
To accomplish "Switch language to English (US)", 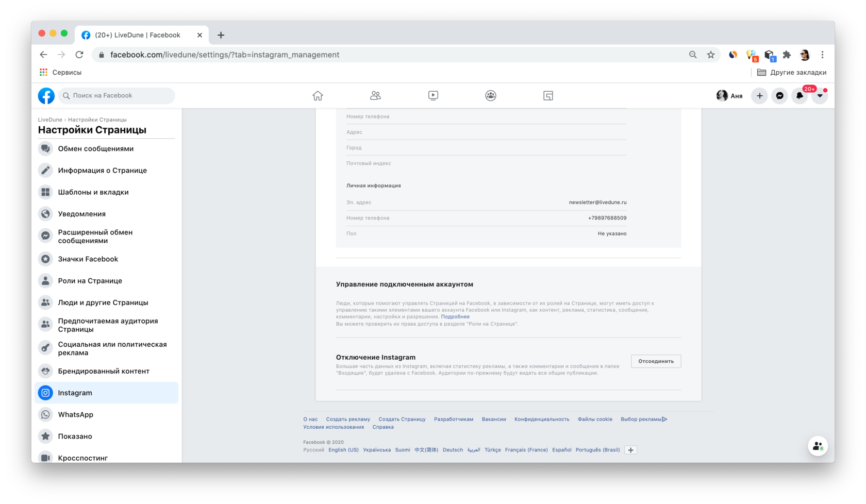I will 343,450.
